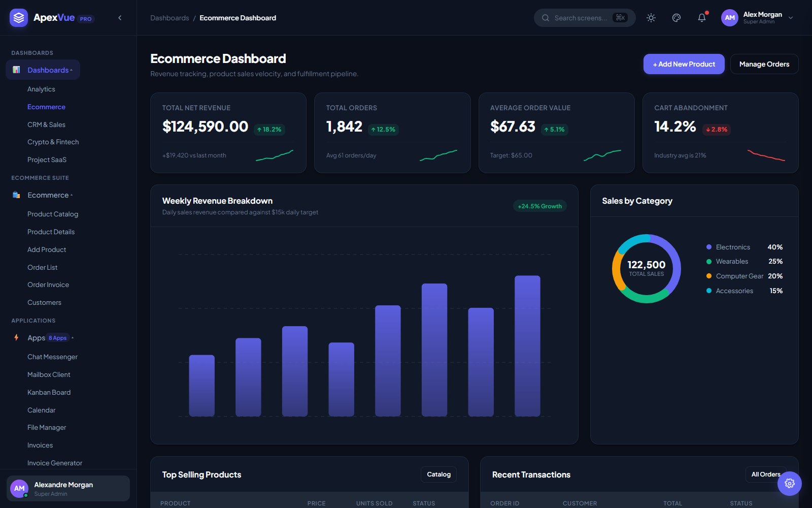
Task: Click the +24.5% Growth badge
Action: (x=539, y=206)
